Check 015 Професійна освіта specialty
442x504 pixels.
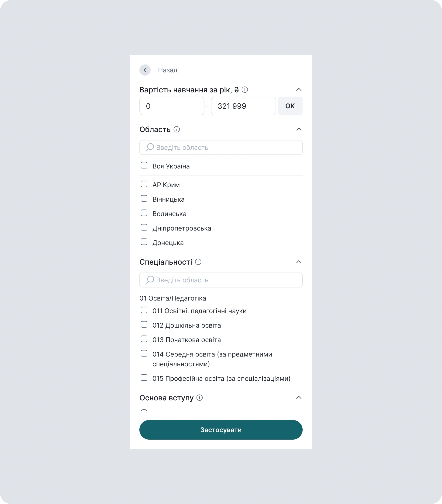click(144, 378)
